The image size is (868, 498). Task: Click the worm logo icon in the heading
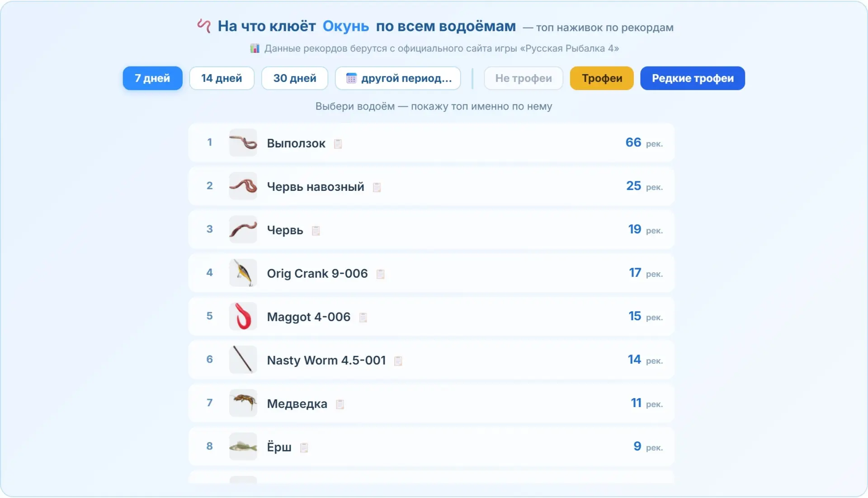(x=204, y=26)
